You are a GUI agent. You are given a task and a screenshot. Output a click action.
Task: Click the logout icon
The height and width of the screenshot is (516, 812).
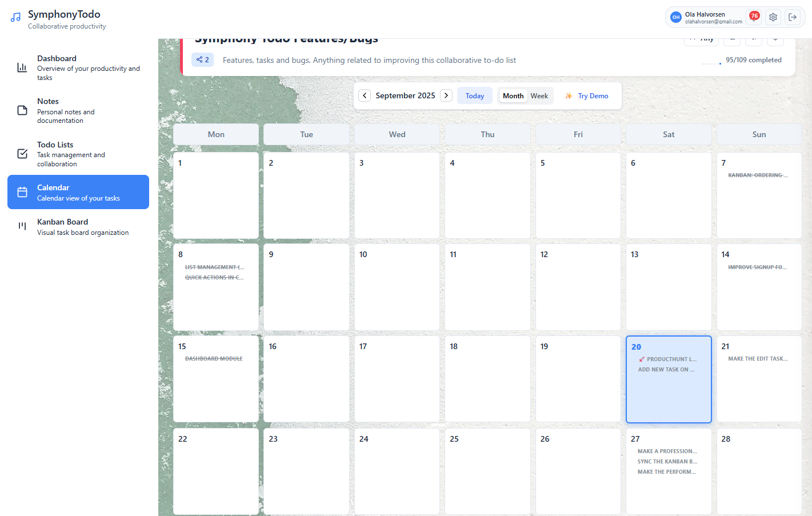pyautogui.click(x=793, y=17)
